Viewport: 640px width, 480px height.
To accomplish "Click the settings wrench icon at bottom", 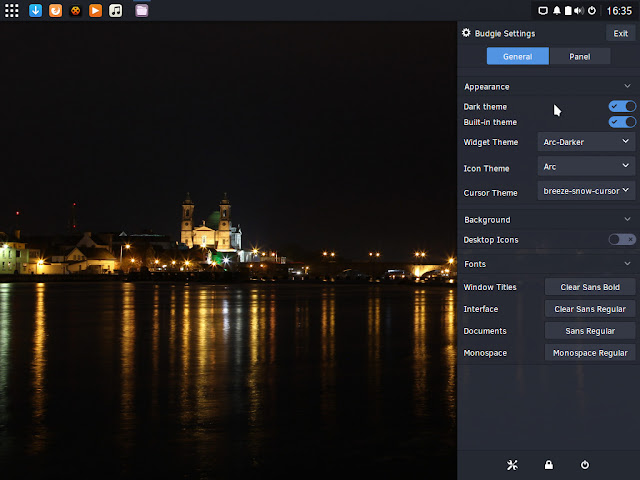I will point(512,464).
